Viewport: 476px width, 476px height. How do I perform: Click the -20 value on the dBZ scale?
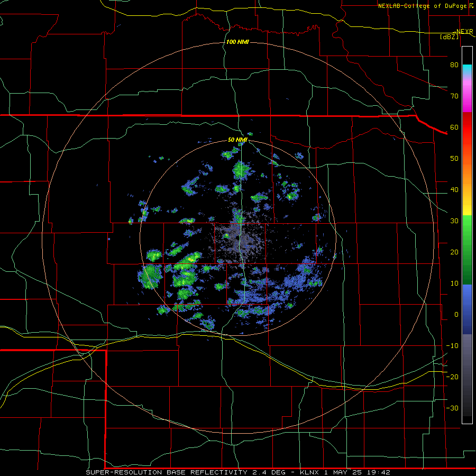pos(452,377)
